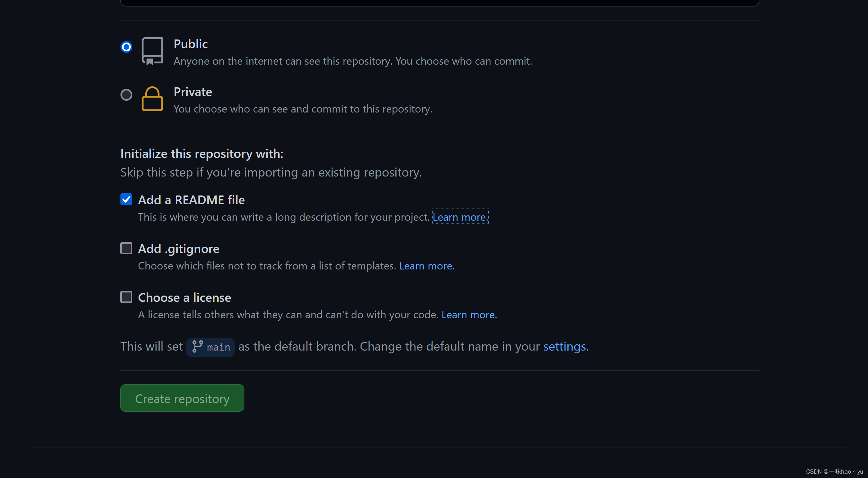Image resolution: width=868 pixels, height=478 pixels.
Task: Open README Learn more link
Action: pos(460,217)
